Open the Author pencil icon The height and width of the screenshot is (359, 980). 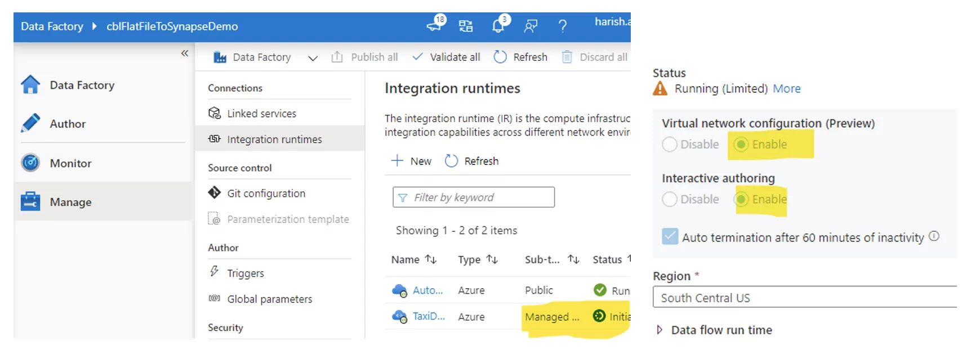tap(30, 123)
